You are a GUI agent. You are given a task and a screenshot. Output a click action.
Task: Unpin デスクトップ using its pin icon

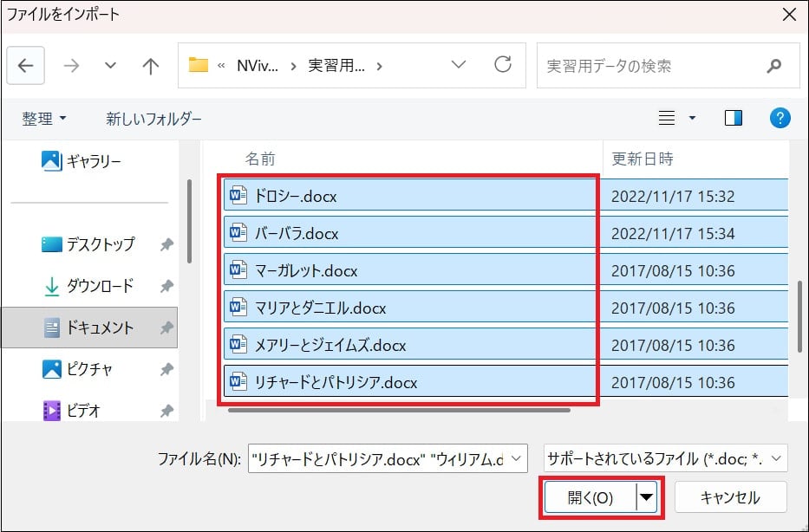point(166,245)
